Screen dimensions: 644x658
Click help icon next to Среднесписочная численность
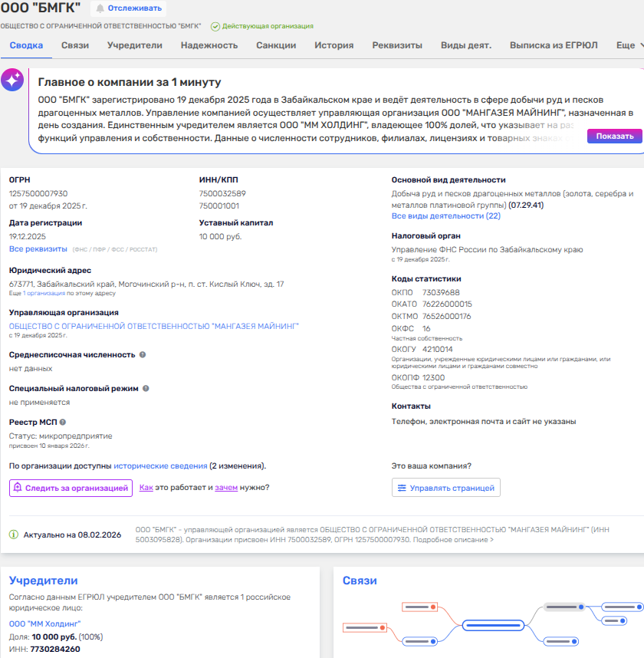click(143, 355)
